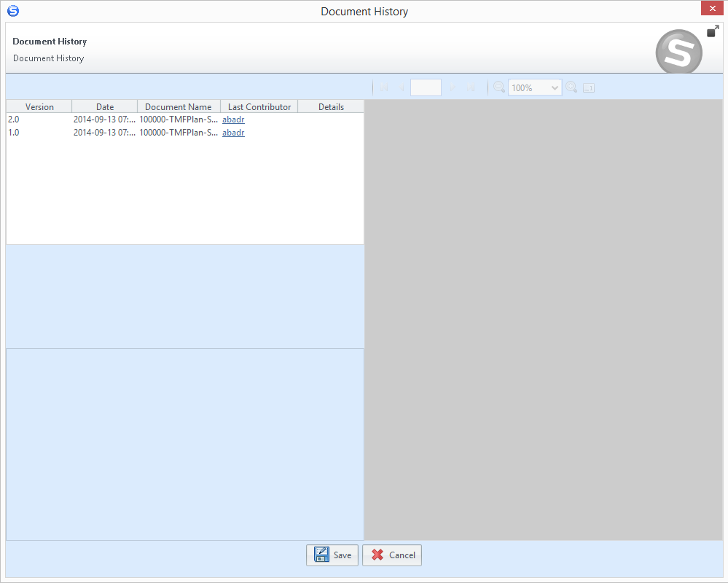Sort by the Date column header

point(105,106)
